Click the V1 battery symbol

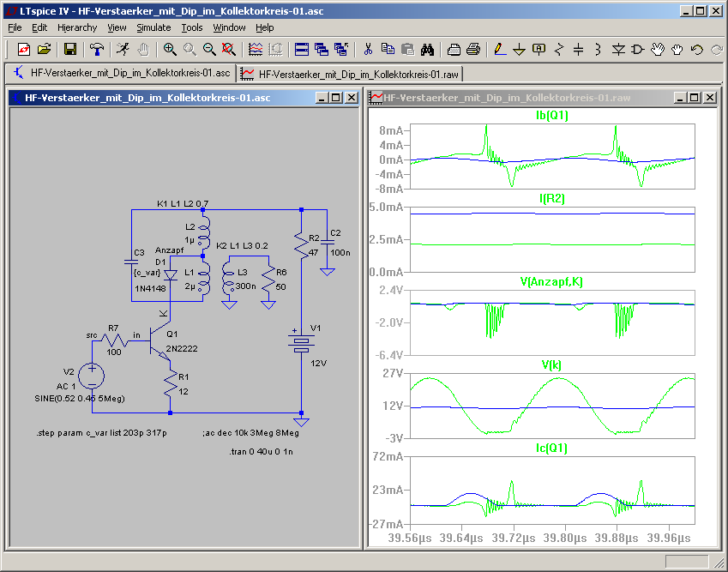click(301, 344)
